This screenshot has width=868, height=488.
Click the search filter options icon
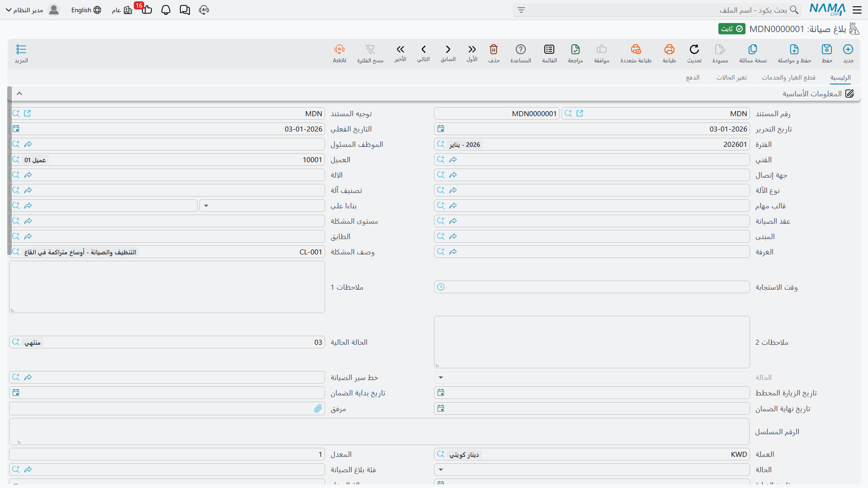(x=521, y=10)
